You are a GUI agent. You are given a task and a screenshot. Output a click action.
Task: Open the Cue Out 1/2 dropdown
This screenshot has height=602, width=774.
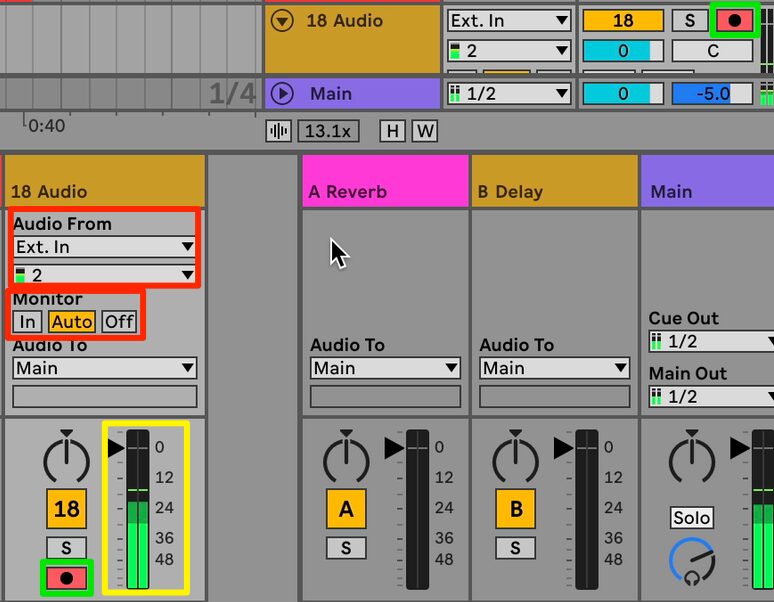711,341
